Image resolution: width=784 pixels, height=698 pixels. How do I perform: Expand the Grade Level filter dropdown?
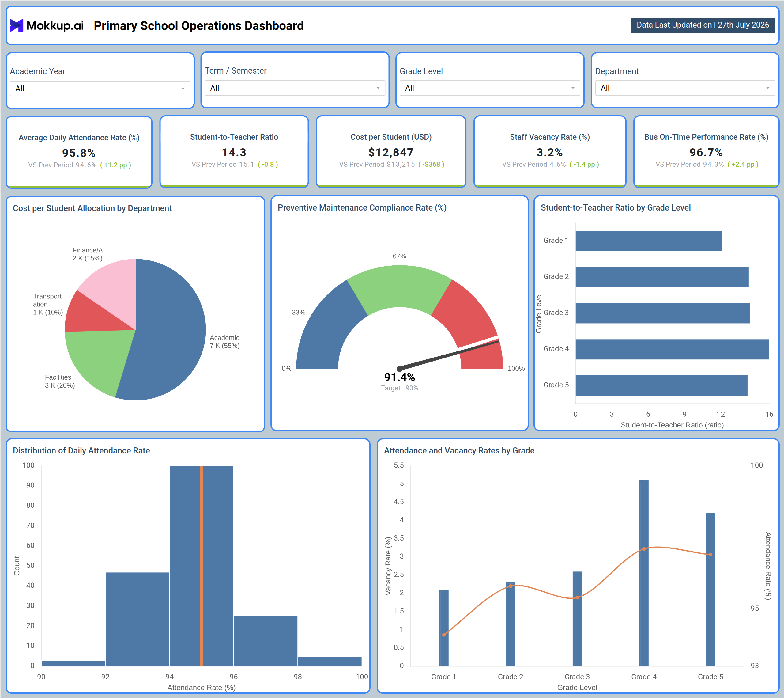click(x=489, y=88)
